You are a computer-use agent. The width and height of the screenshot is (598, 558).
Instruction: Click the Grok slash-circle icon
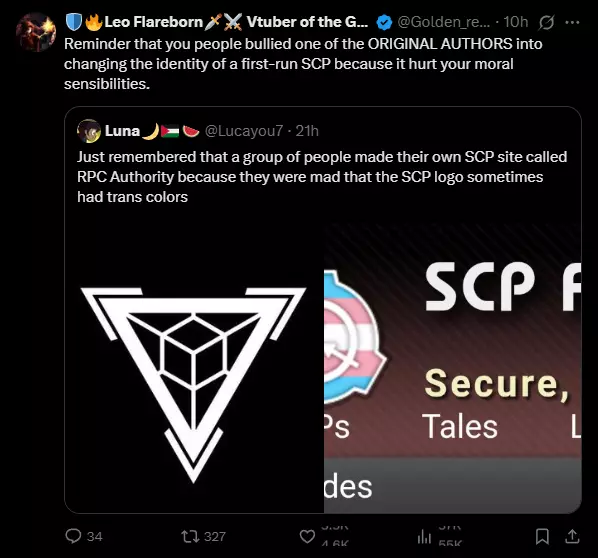(546, 23)
